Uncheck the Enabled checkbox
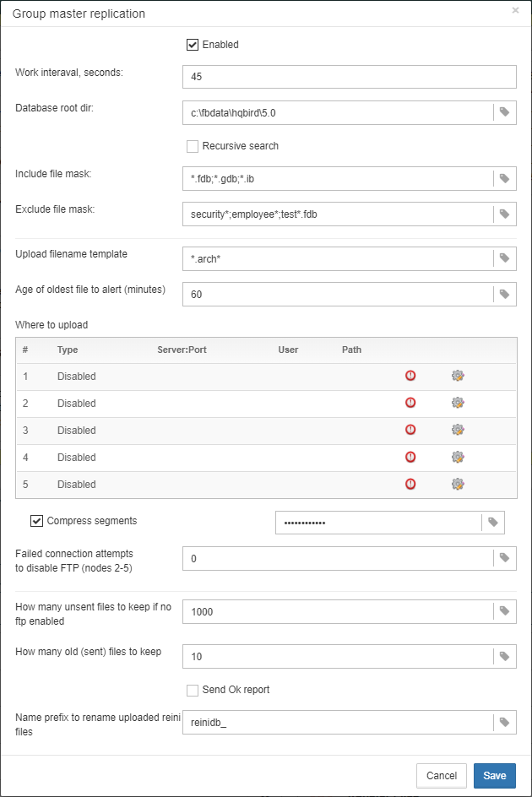This screenshot has height=797, width=532. [x=193, y=45]
